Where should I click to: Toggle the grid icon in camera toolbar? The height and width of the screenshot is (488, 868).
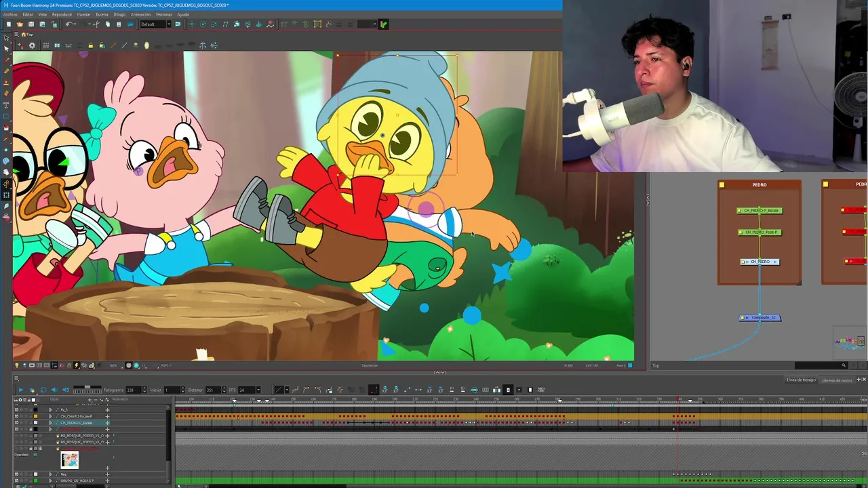click(x=45, y=45)
